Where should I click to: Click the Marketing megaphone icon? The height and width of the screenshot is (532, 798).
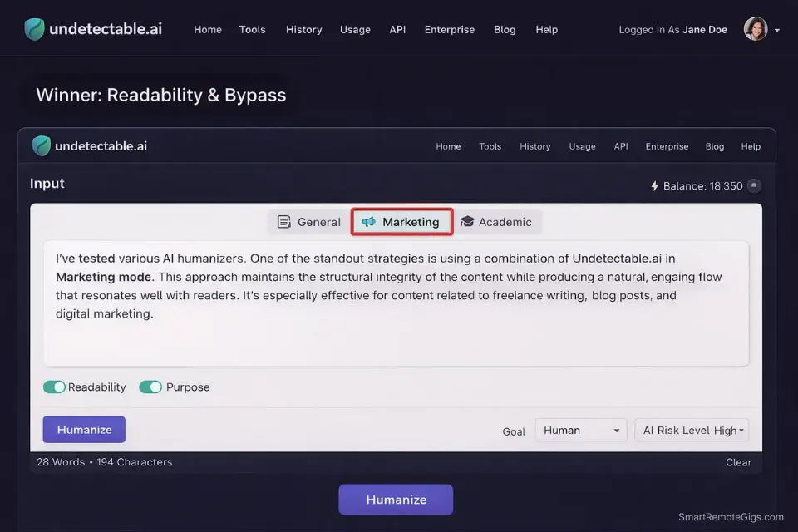[367, 222]
